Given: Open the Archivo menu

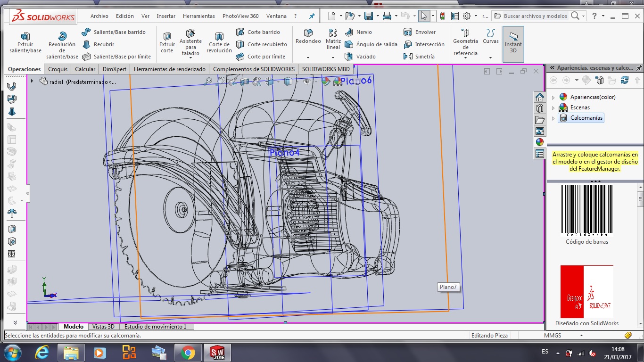Looking at the screenshot, I should coord(99,16).
